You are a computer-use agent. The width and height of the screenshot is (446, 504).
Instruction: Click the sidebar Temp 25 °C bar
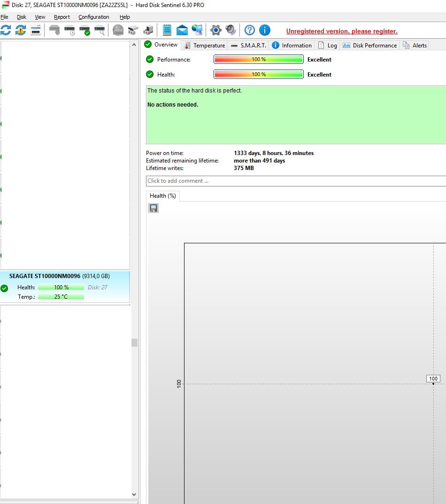point(61,296)
